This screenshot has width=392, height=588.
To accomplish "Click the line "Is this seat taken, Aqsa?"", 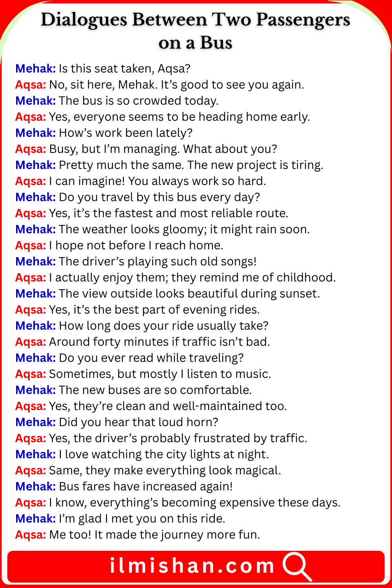I will (124, 69).
